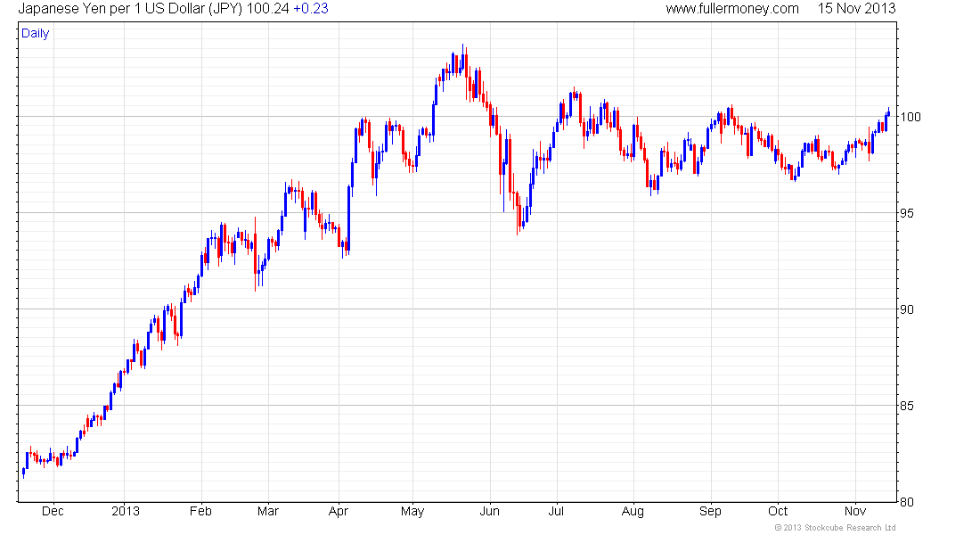Click the 'May' x-axis label
Viewport: 980px width, 535px height.
412,511
